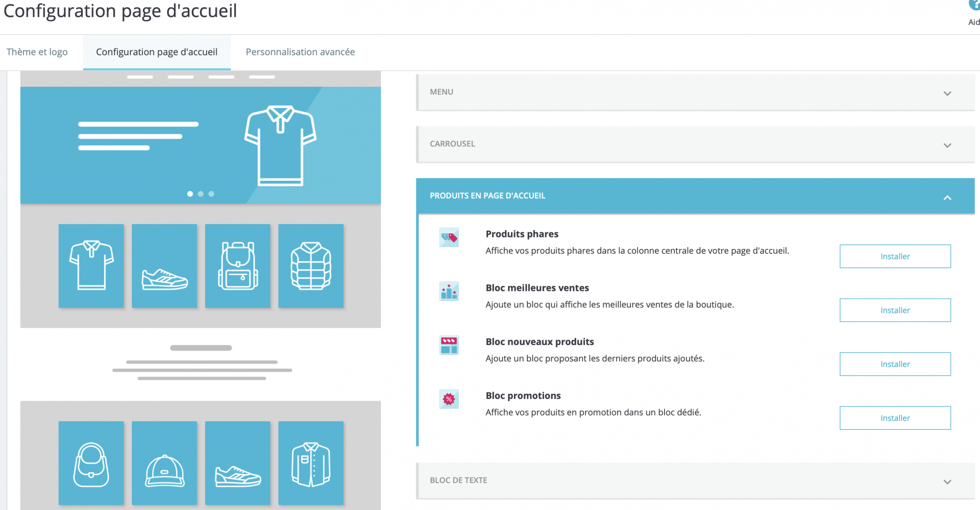Click the carousel banner polo shirt graphic
980x510 pixels.
click(x=280, y=145)
